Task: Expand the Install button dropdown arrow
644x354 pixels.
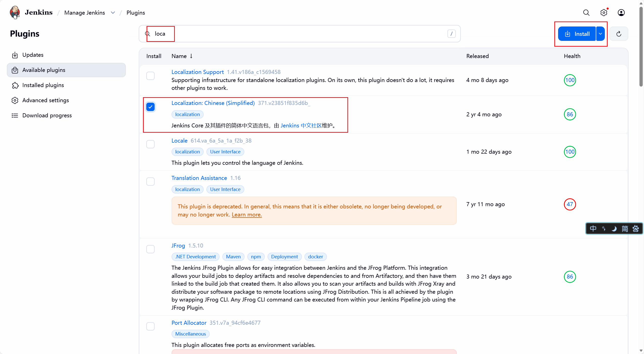Action: (x=601, y=34)
